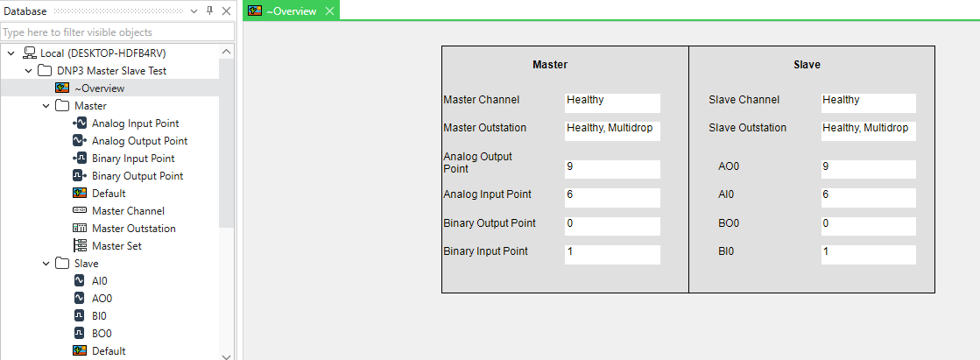Click the Master Outstation icon

click(80, 228)
